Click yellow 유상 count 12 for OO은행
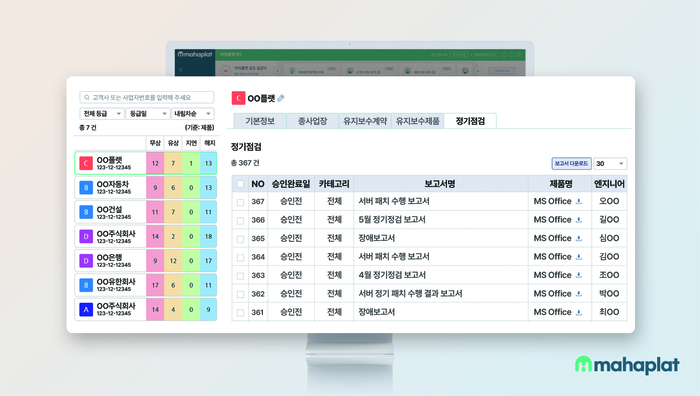The width and height of the screenshot is (700, 396). pos(173,261)
